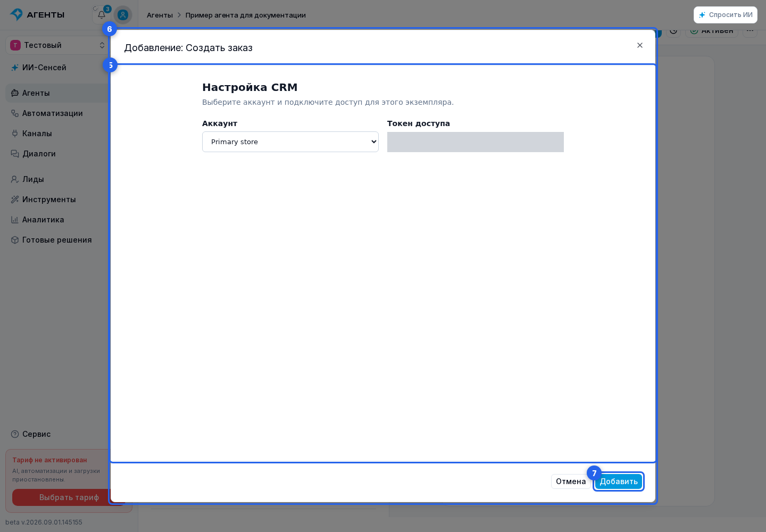The height and width of the screenshot is (532, 766).
Task: Click the "Тариф не активирован" notice text
Action: click(49, 460)
